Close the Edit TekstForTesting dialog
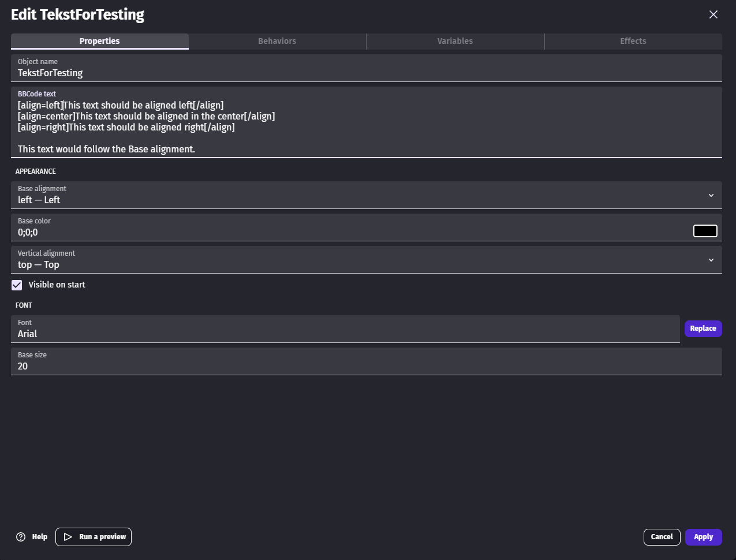 click(x=713, y=14)
